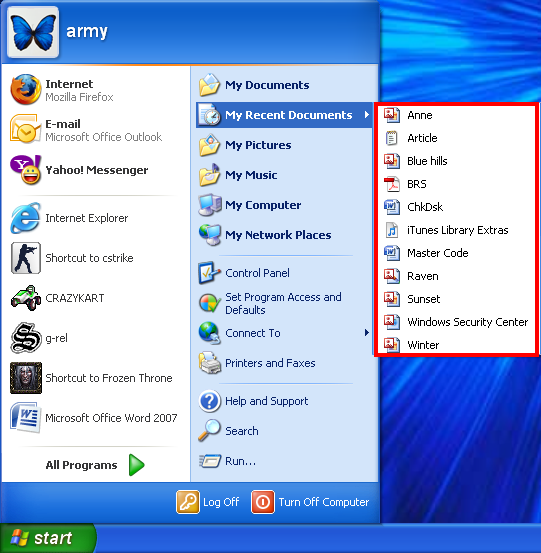
Task: Click the Turn Off Computer label
Action: coord(324,502)
